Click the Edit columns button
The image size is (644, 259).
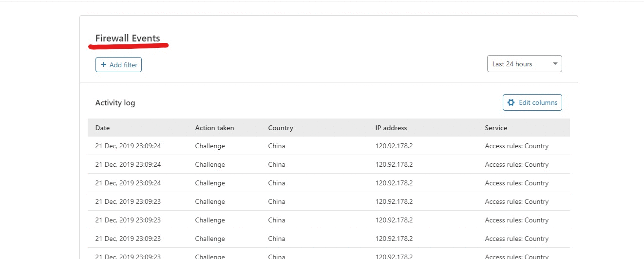[532, 102]
